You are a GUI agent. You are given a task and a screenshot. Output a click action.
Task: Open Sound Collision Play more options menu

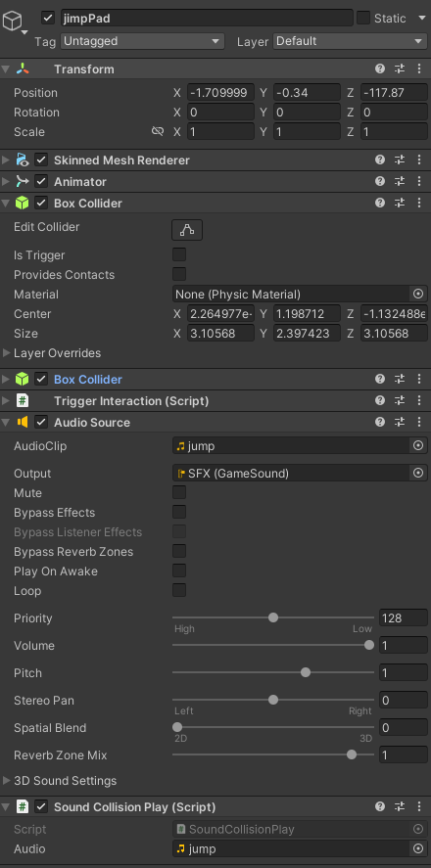419,807
